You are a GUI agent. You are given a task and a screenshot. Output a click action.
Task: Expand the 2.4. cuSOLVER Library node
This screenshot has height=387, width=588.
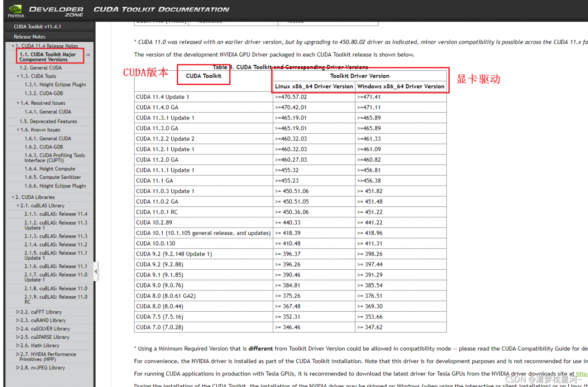18,329
